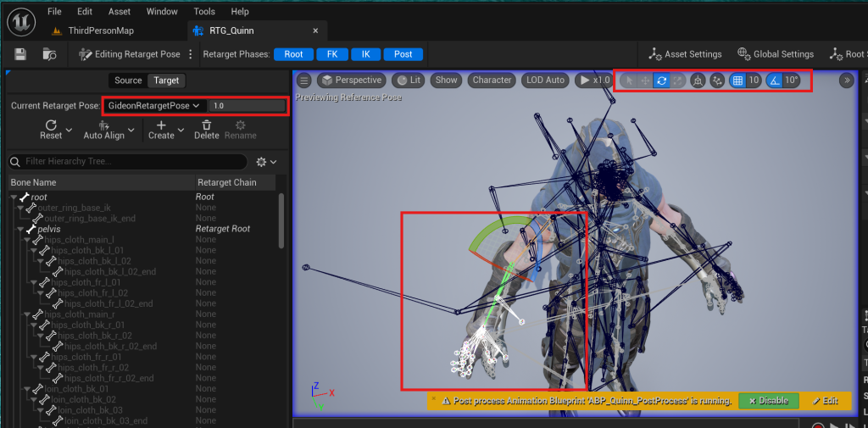
Task: Toggle the Root retarget phase
Action: [x=293, y=54]
